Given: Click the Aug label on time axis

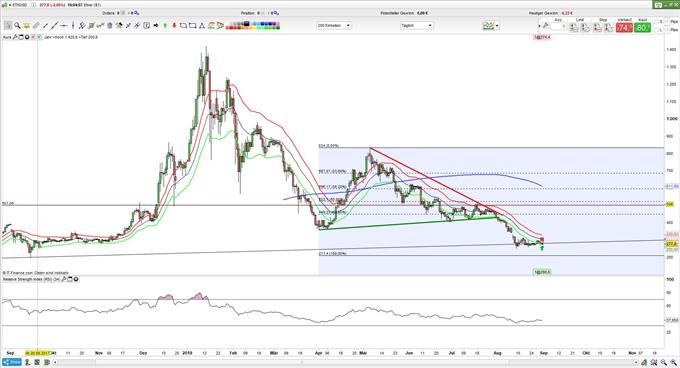Looking at the screenshot, I should (497, 353).
